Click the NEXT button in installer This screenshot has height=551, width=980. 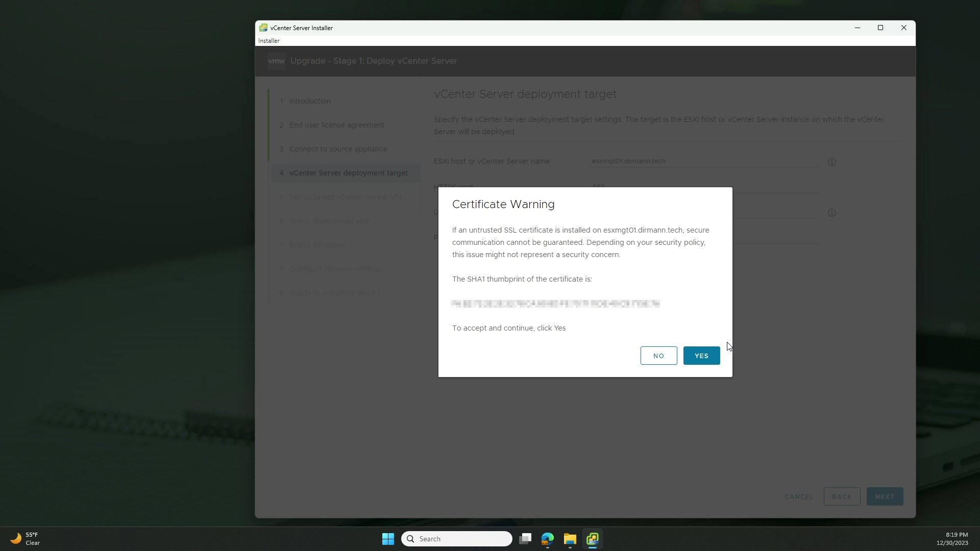(885, 496)
